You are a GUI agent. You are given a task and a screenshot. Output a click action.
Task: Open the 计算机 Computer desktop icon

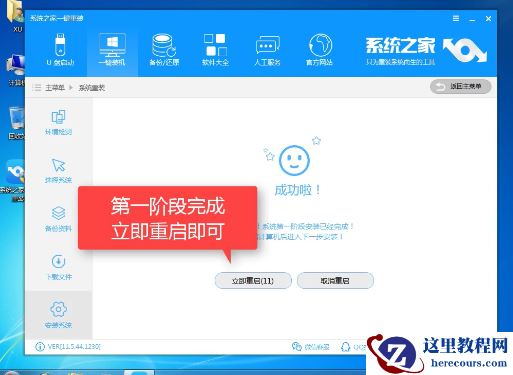[16, 71]
